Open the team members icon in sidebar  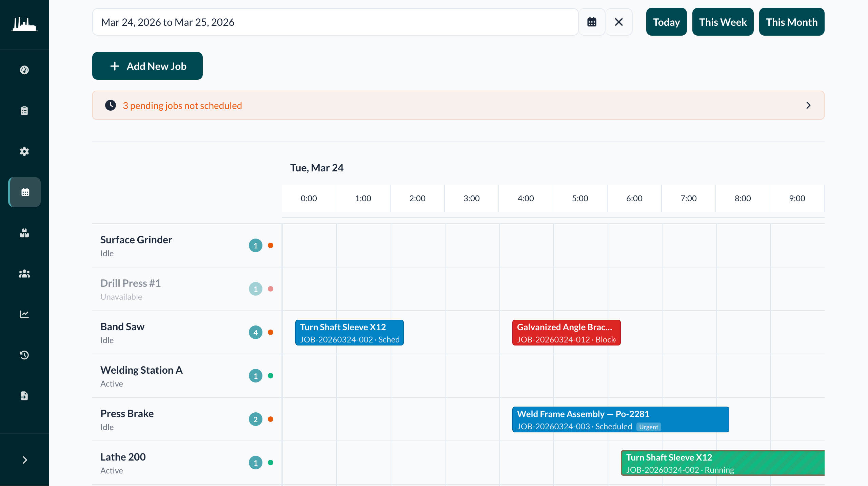(x=24, y=274)
